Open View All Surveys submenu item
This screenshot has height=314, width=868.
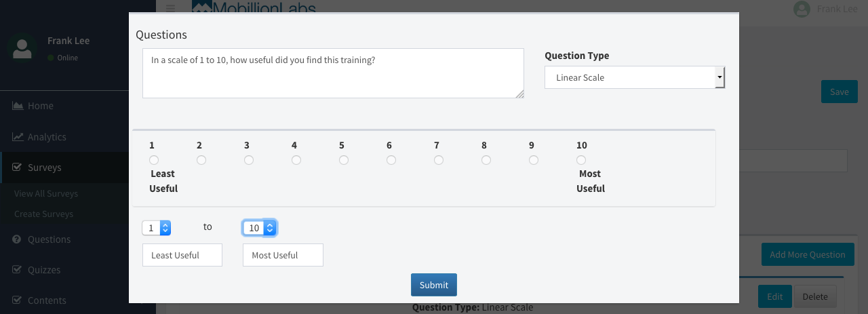[46, 193]
